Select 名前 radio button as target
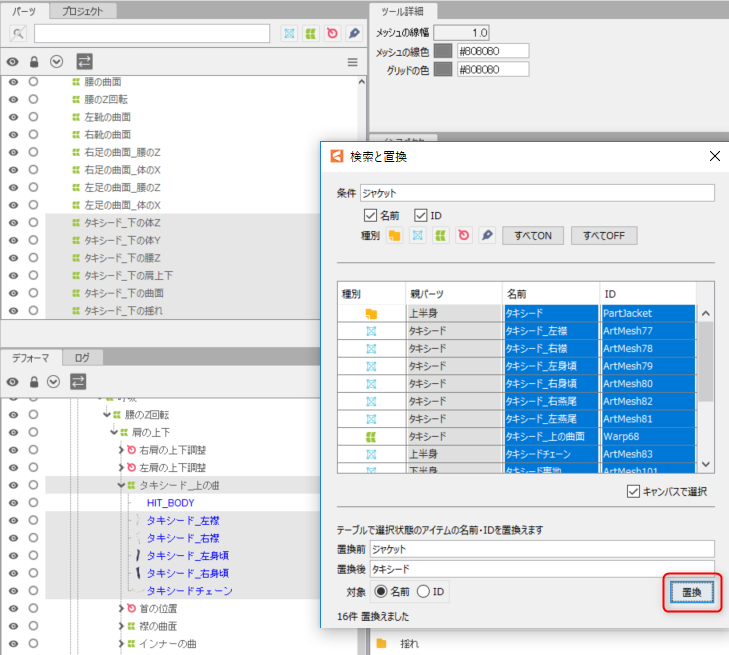729x655 pixels. pyautogui.click(x=381, y=591)
